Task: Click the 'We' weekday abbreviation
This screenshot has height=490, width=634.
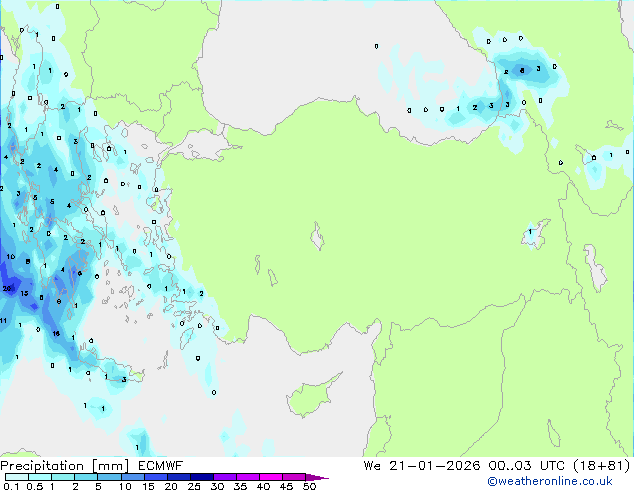Action: click(x=372, y=466)
